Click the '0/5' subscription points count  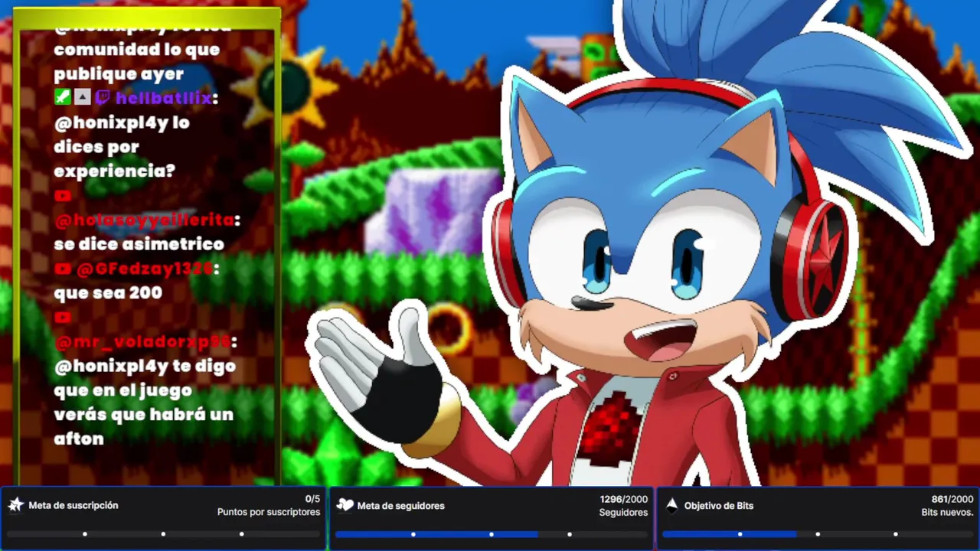coord(312,499)
